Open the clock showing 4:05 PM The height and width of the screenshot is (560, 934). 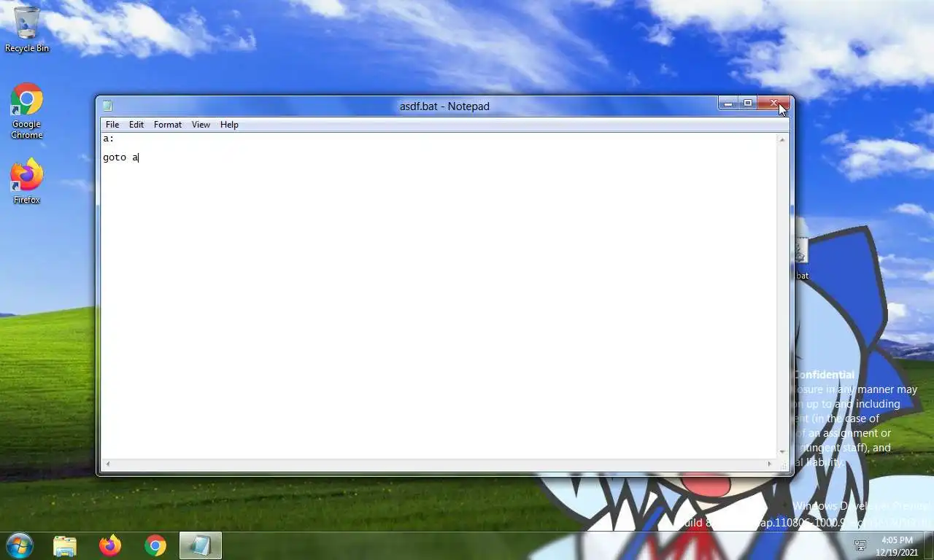[x=897, y=546]
